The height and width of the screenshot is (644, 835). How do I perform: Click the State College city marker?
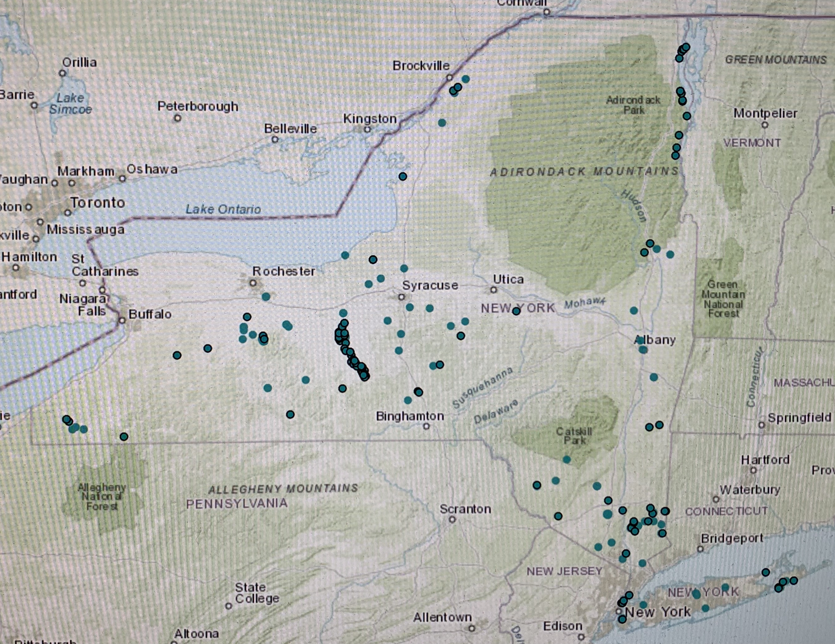tap(229, 606)
